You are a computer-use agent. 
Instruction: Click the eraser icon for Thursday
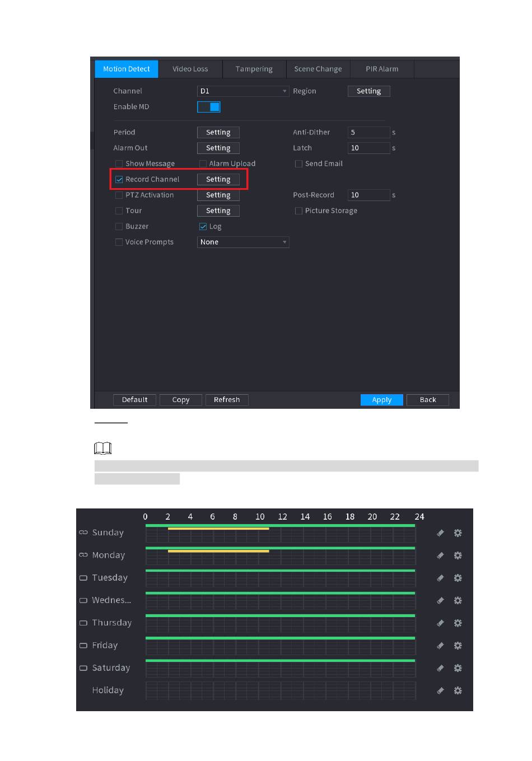(x=440, y=623)
